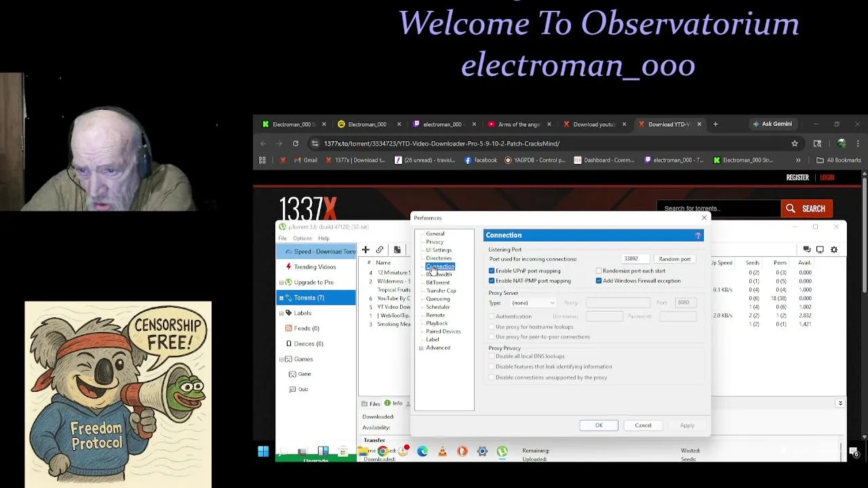Check Disable all local DNS lookups
The width and height of the screenshot is (868, 488).
492,357
